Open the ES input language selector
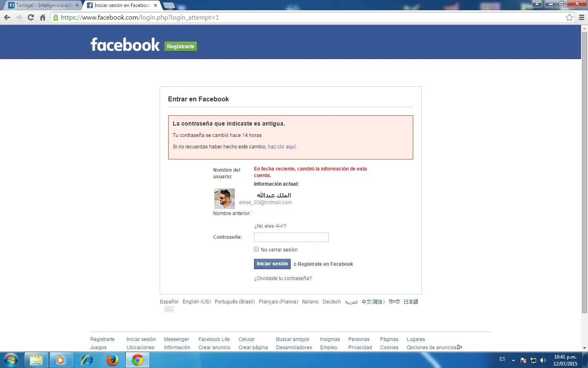 pos(502,359)
